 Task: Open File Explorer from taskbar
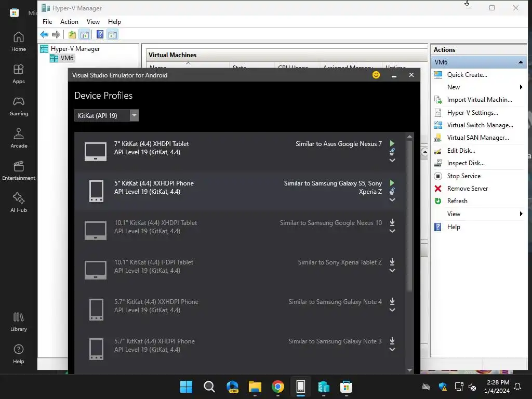coord(255,387)
